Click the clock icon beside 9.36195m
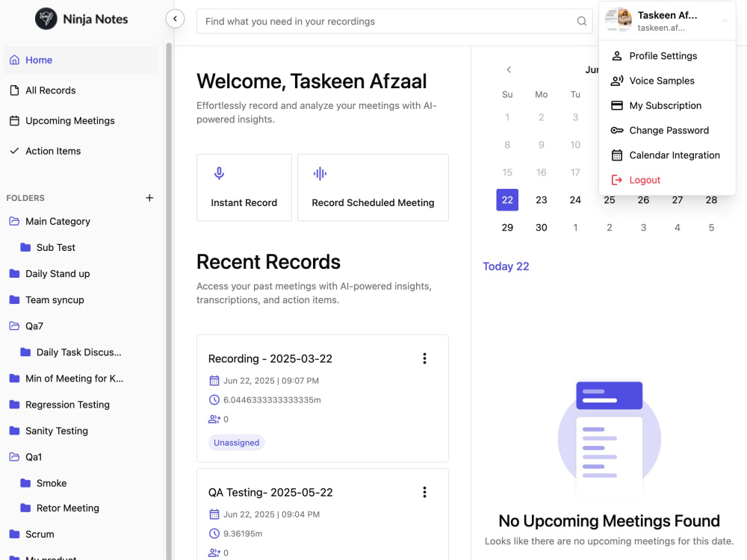Viewport: 747px width, 560px height. point(214,534)
